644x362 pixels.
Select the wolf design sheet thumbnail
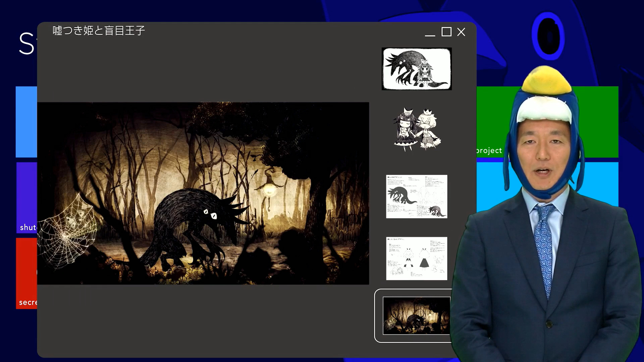coord(417,196)
